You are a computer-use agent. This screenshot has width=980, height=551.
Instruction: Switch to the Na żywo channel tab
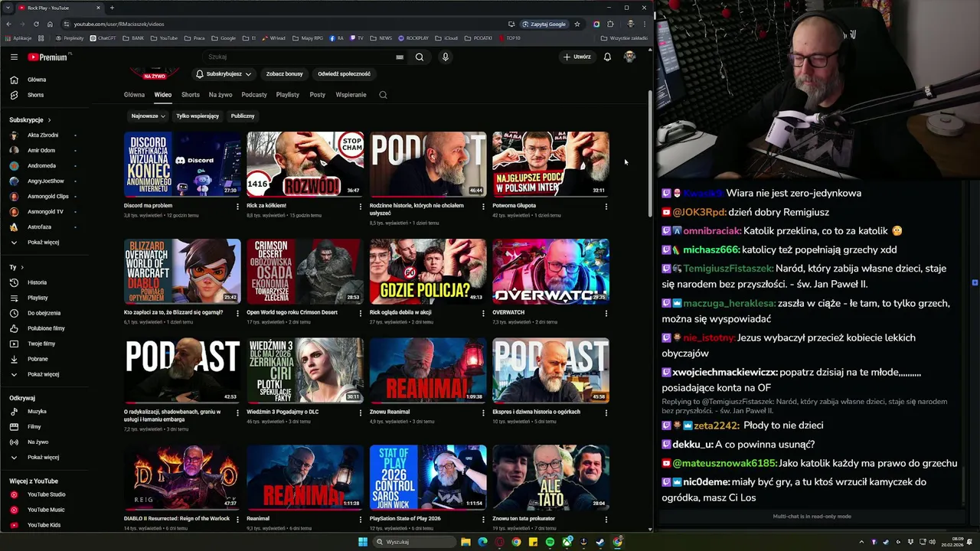point(220,95)
